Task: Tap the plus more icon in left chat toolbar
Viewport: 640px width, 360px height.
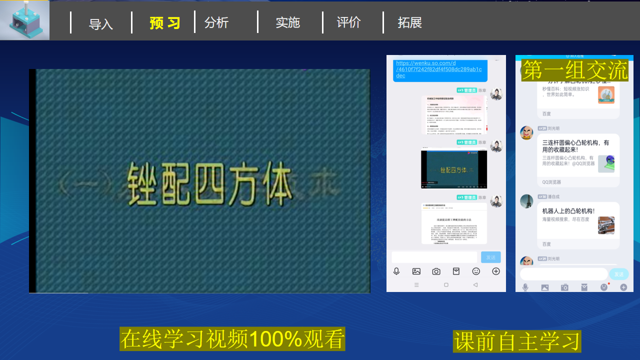Action: click(x=496, y=271)
